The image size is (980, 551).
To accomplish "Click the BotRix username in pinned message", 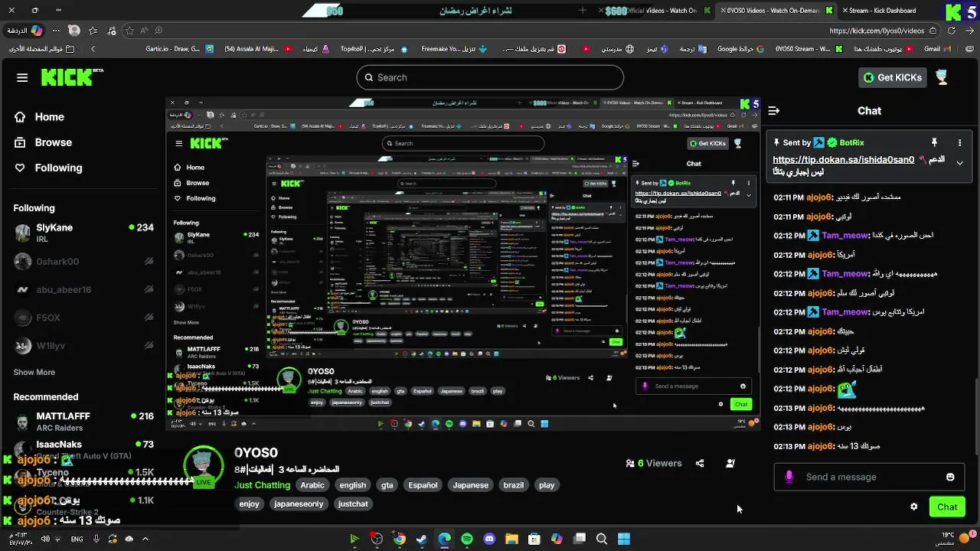I will point(851,142).
